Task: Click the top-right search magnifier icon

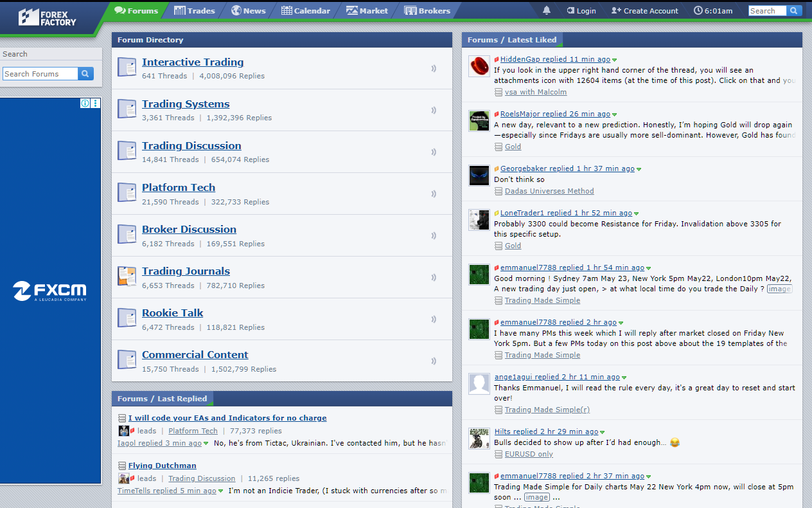Action: (x=794, y=10)
